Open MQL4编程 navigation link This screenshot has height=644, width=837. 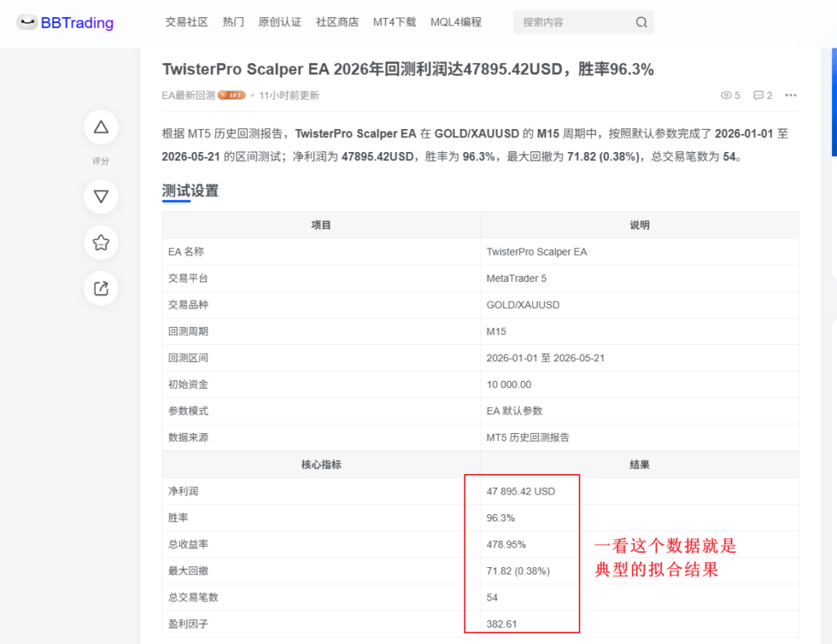point(456,22)
